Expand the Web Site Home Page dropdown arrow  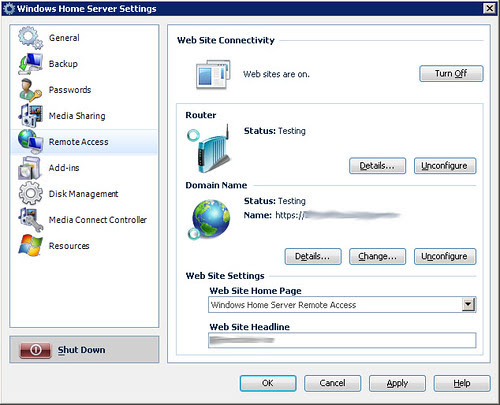point(468,304)
